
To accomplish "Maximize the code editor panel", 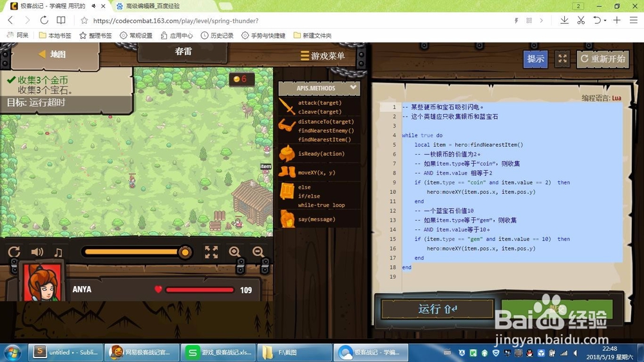I will click(x=562, y=59).
